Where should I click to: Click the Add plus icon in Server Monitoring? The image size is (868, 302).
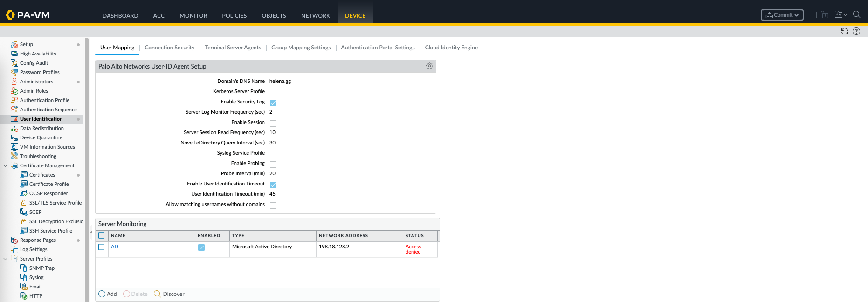click(x=102, y=294)
